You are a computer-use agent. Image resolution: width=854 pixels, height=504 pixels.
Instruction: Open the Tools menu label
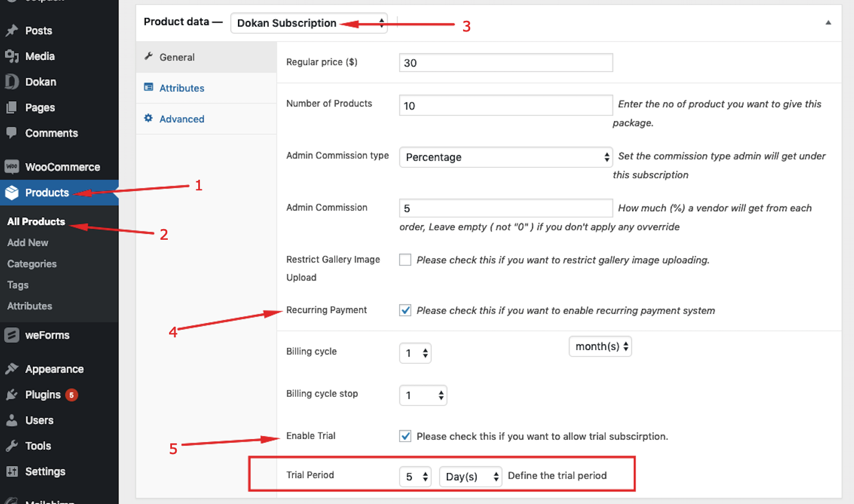[38, 446]
